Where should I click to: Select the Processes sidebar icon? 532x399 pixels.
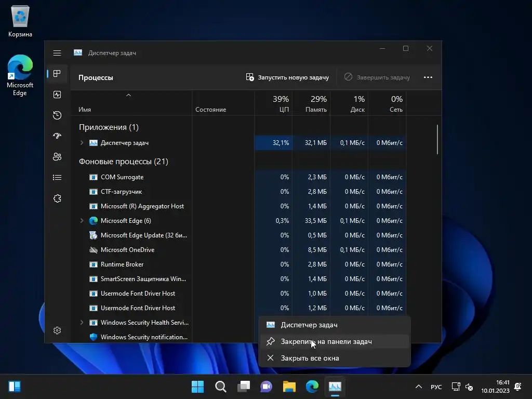[57, 74]
